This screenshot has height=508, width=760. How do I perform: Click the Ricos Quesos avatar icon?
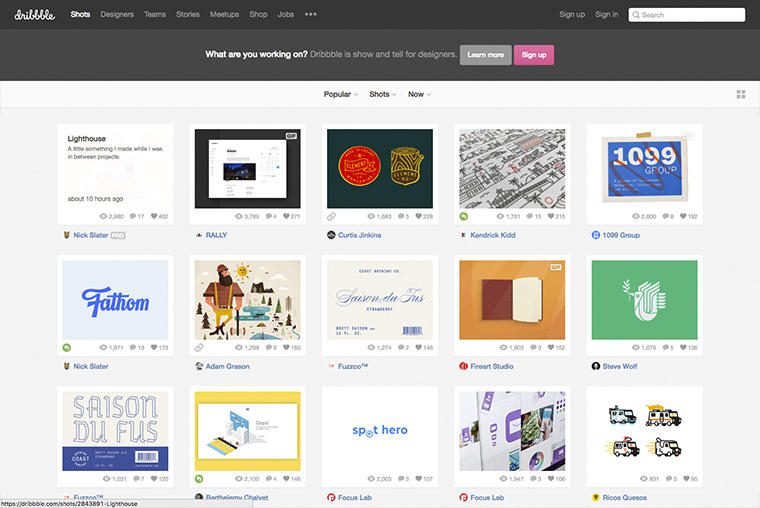tap(596, 497)
